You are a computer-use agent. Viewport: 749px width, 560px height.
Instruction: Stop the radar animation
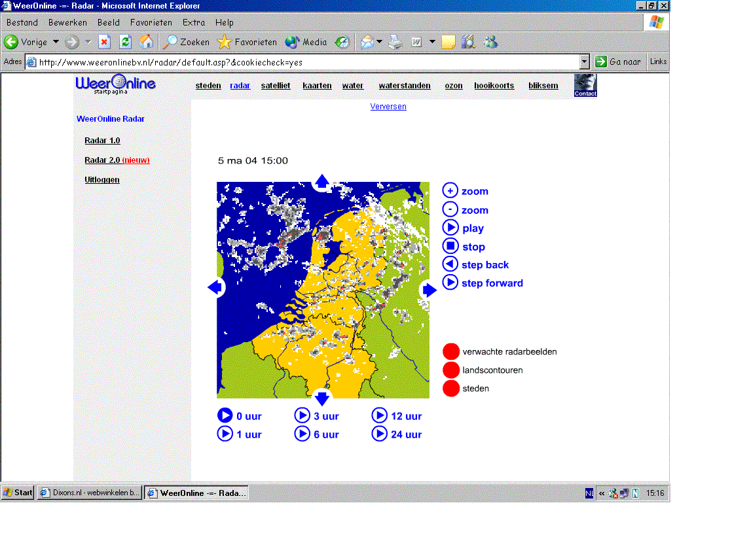tap(450, 246)
